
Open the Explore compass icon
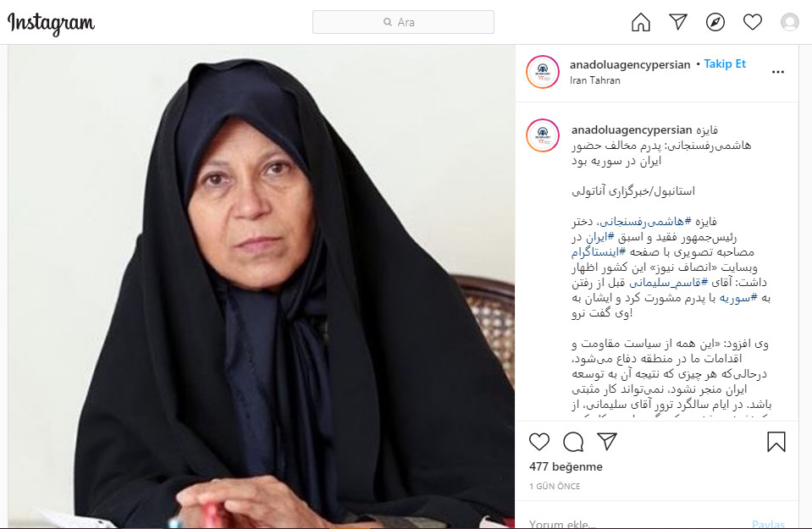coord(715,22)
